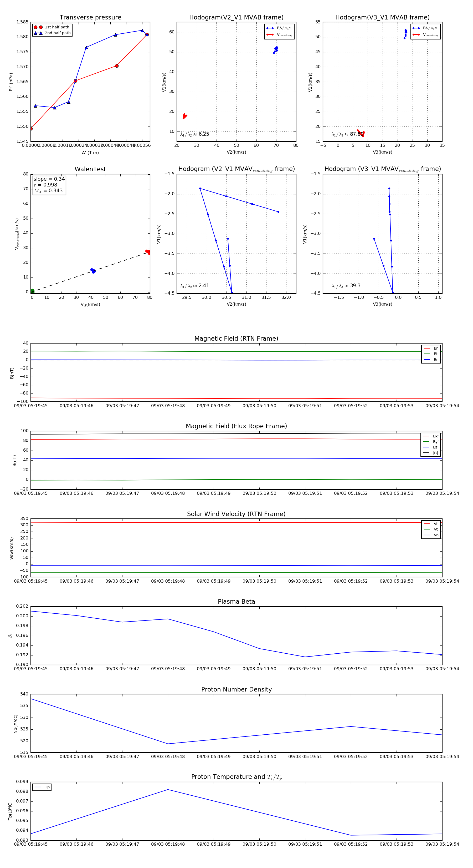Select the By' legend entry
473x868 pixels.
click(431, 442)
